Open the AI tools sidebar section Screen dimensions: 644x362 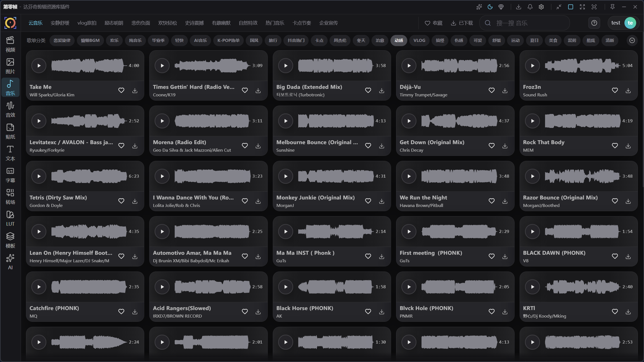click(10, 262)
